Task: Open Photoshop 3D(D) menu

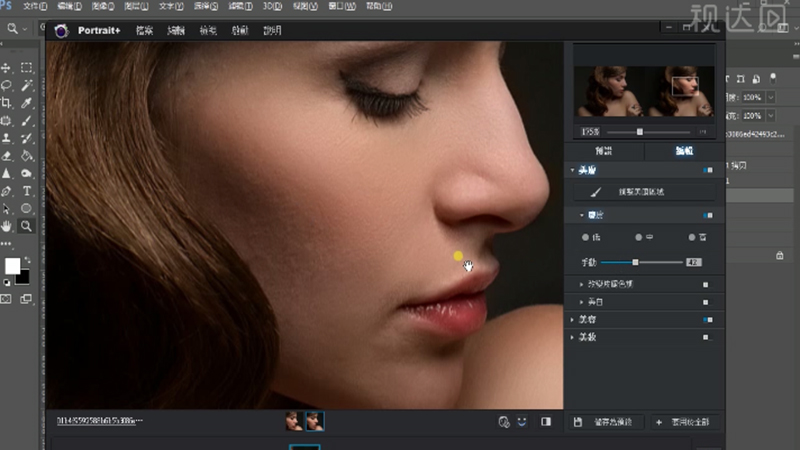Action: point(272,6)
